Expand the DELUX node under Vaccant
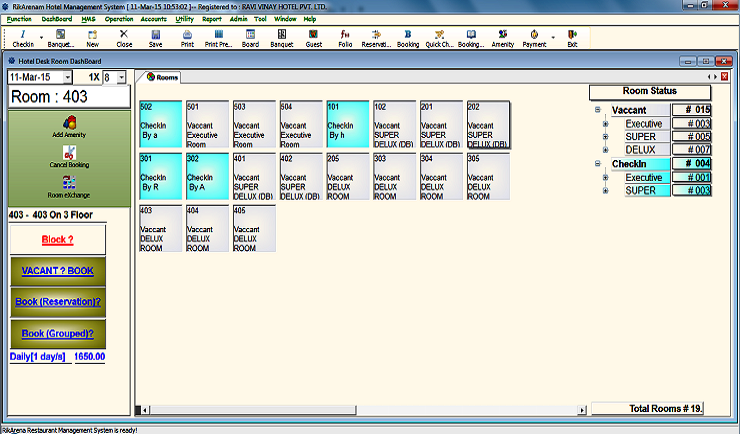This screenshot has height=434, width=740. click(x=605, y=149)
